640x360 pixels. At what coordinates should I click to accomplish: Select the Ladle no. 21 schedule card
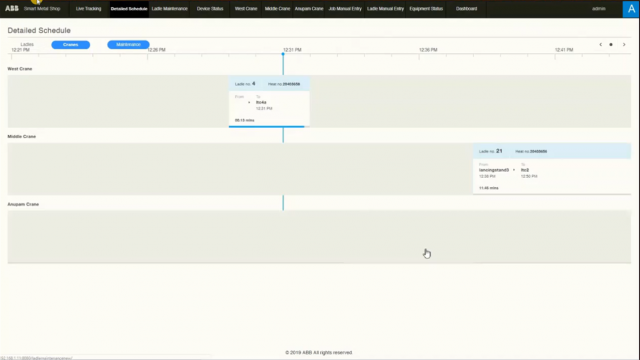552,169
